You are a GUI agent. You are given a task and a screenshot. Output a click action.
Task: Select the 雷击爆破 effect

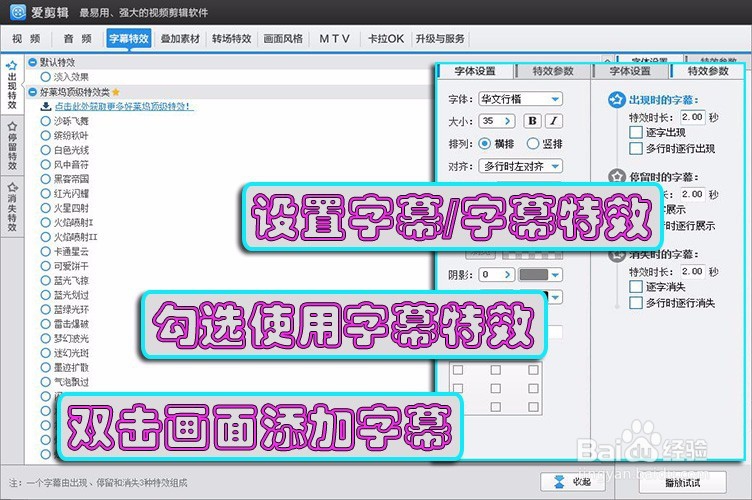coord(46,324)
